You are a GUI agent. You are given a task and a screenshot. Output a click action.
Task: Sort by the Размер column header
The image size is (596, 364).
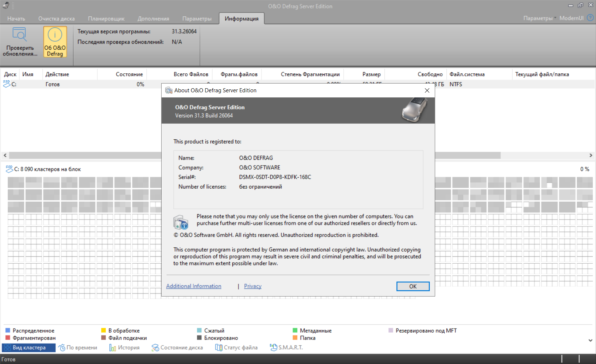(x=364, y=74)
